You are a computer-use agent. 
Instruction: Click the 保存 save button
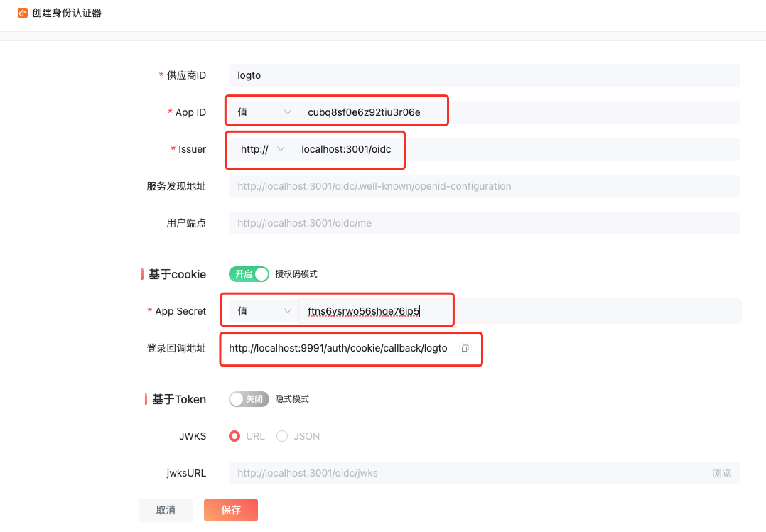pos(230,510)
